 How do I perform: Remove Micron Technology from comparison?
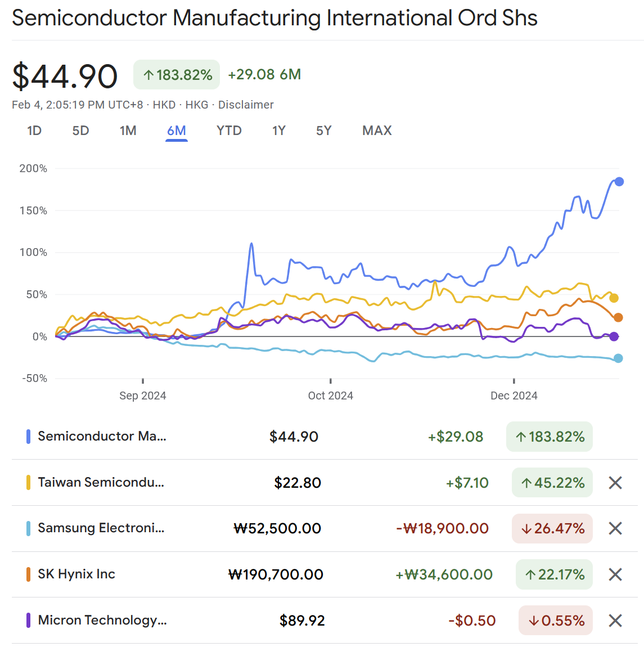tap(615, 621)
